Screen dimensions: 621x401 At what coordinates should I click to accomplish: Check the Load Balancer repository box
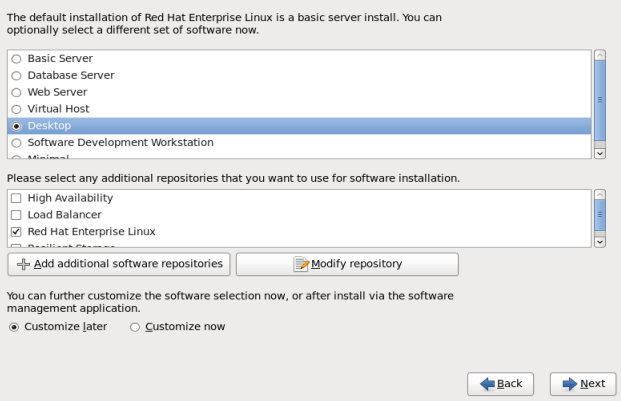pos(16,215)
